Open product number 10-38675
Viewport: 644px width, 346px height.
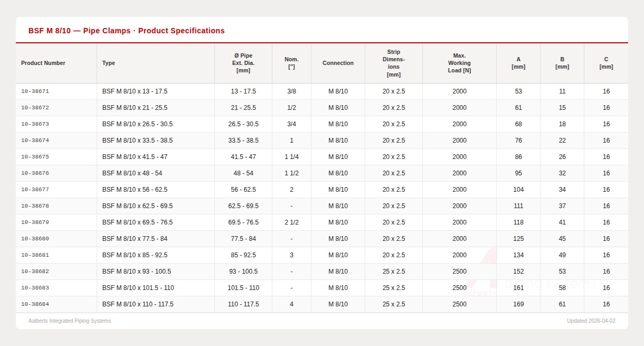(35, 157)
